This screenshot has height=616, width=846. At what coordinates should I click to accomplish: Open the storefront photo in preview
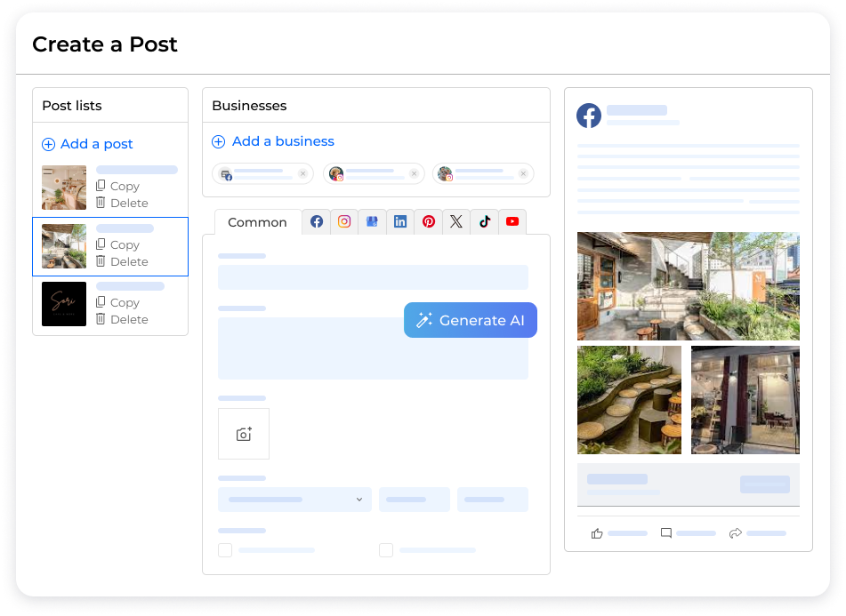coord(745,400)
